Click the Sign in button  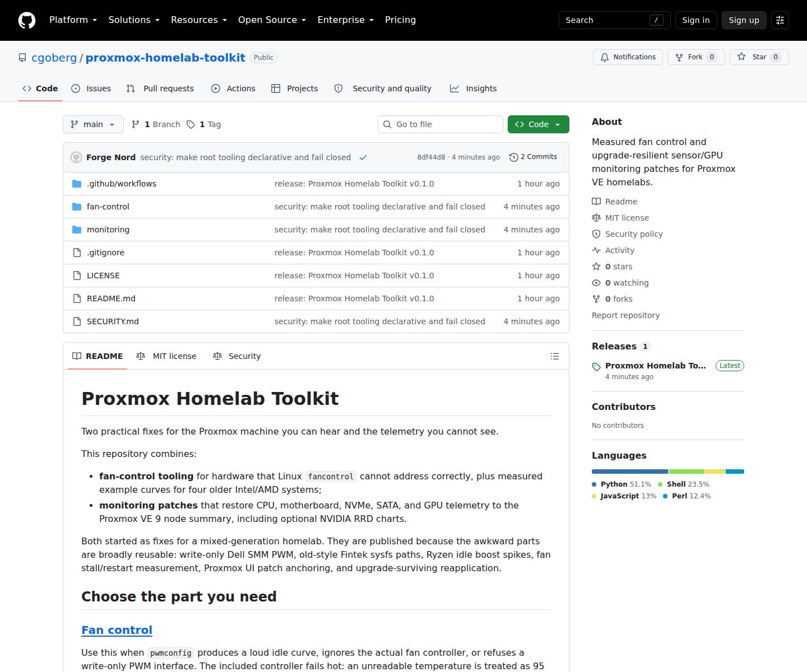point(695,20)
